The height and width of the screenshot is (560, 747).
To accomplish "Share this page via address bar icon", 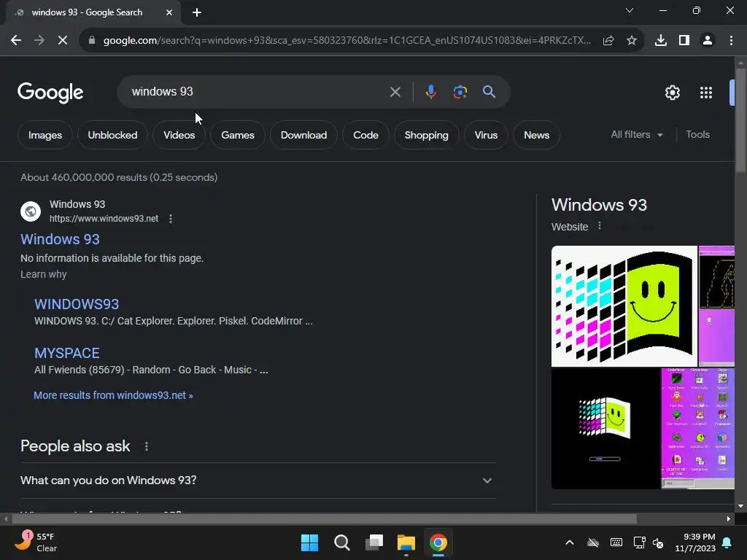I will click(x=608, y=41).
